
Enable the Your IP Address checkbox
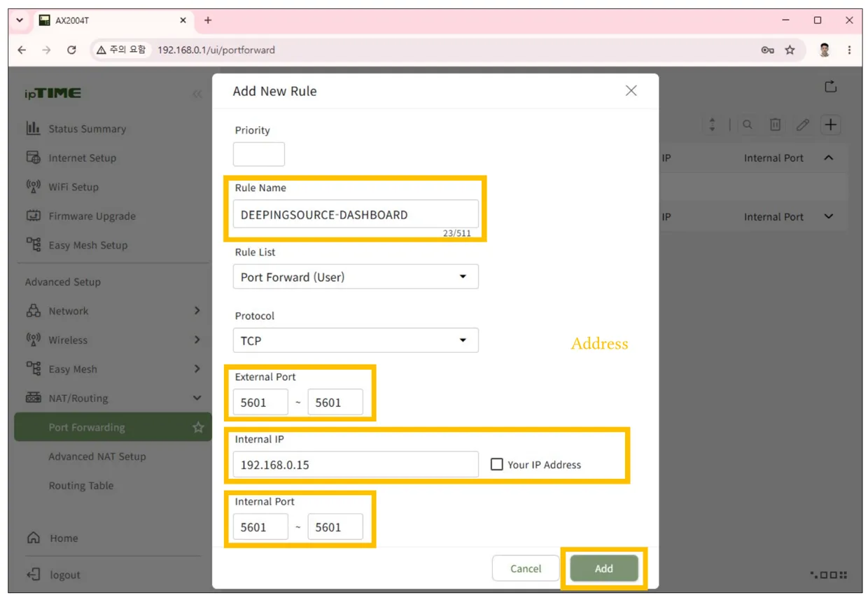pos(497,464)
